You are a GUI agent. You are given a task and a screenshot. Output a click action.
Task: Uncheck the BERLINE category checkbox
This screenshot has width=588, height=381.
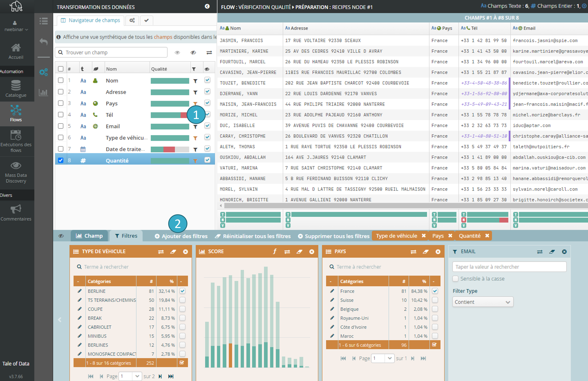(182, 291)
